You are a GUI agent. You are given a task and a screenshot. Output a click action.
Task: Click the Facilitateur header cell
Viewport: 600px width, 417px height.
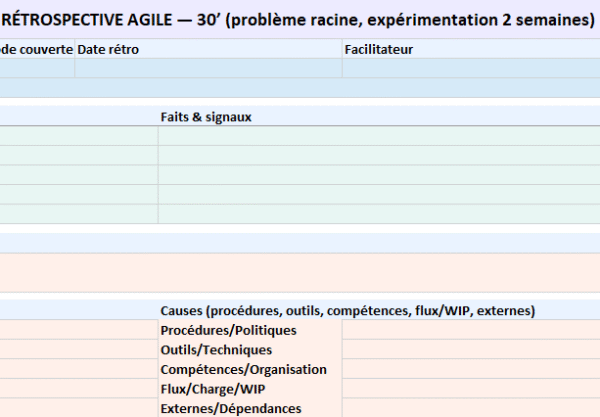(470, 49)
